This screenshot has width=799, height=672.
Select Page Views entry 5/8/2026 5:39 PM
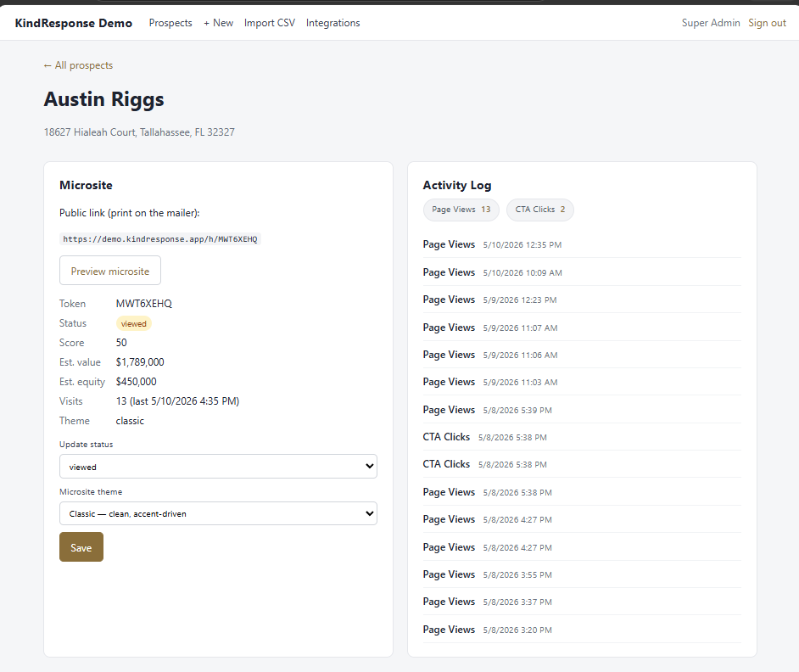coord(581,410)
